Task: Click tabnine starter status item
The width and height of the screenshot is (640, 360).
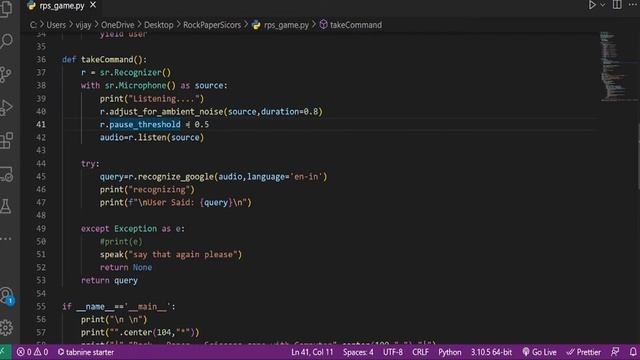Action: click(x=86, y=352)
